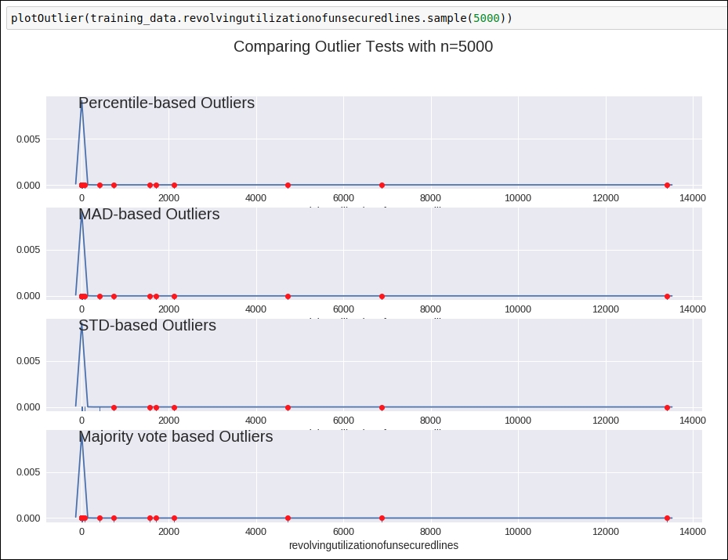Click red outlier point near 2100 in Percentile-based plot

click(174, 185)
